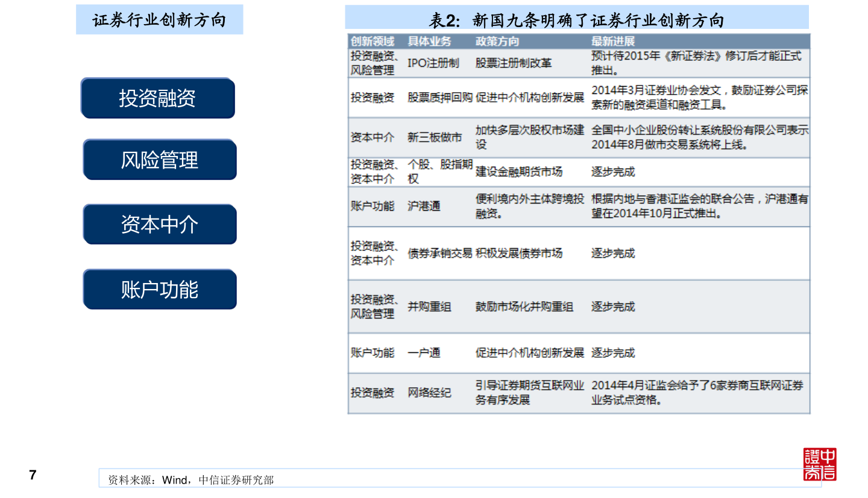868x498 pixels.
Task: Click the 表2 table title bar
Action: click(577, 19)
